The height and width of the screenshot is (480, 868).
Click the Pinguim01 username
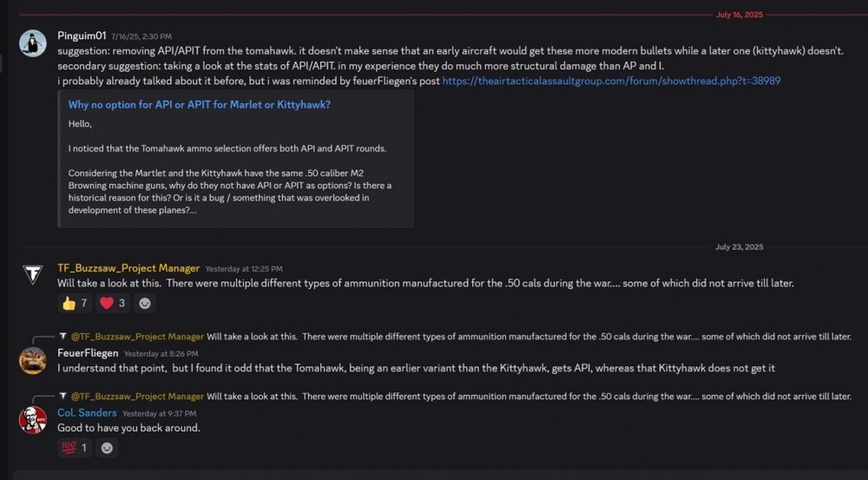click(82, 36)
